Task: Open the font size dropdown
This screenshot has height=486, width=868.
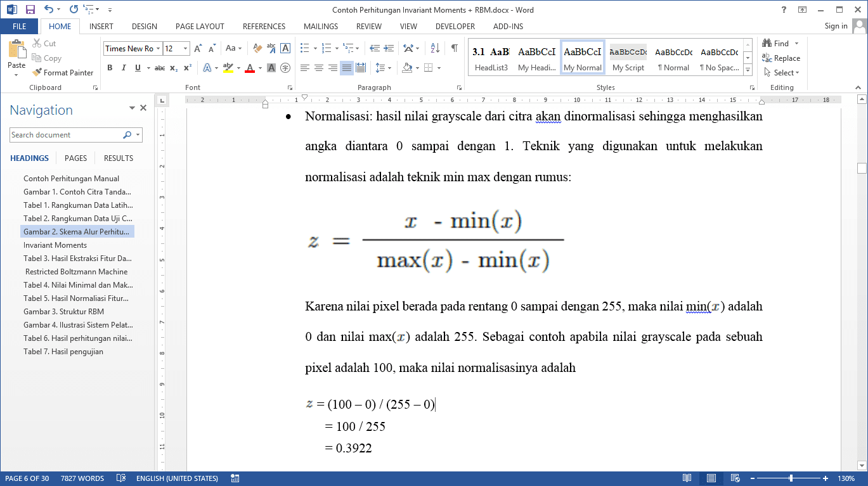Action: point(185,49)
